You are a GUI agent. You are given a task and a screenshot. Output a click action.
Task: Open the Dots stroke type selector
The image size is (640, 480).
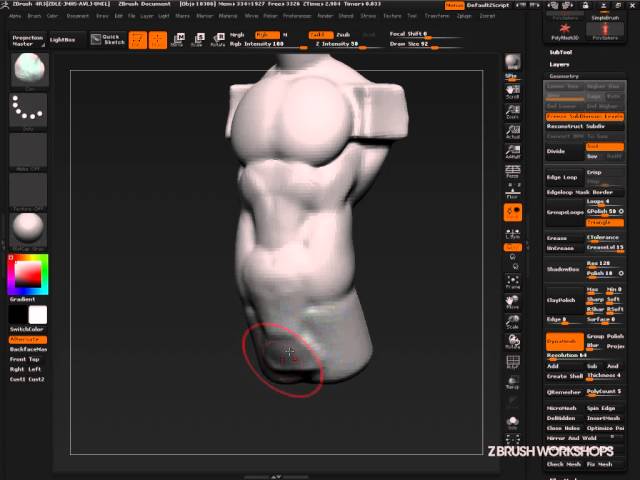pos(28,111)
